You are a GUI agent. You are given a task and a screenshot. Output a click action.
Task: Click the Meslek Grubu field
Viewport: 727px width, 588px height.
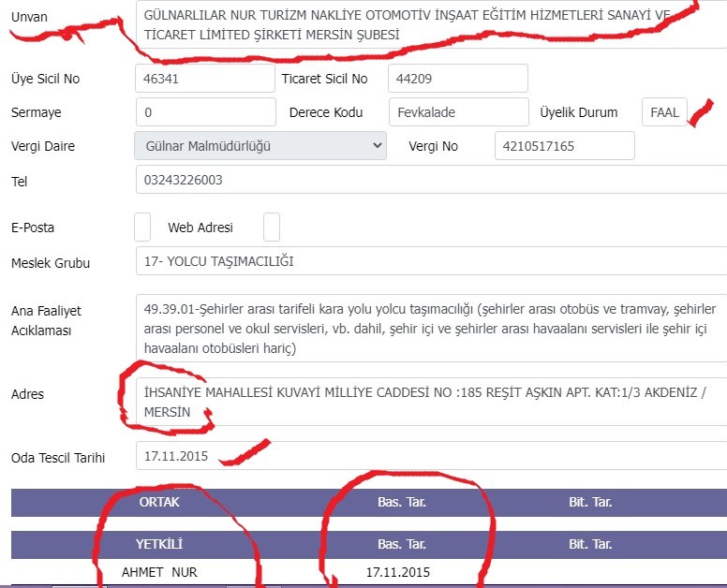[431, 261]
